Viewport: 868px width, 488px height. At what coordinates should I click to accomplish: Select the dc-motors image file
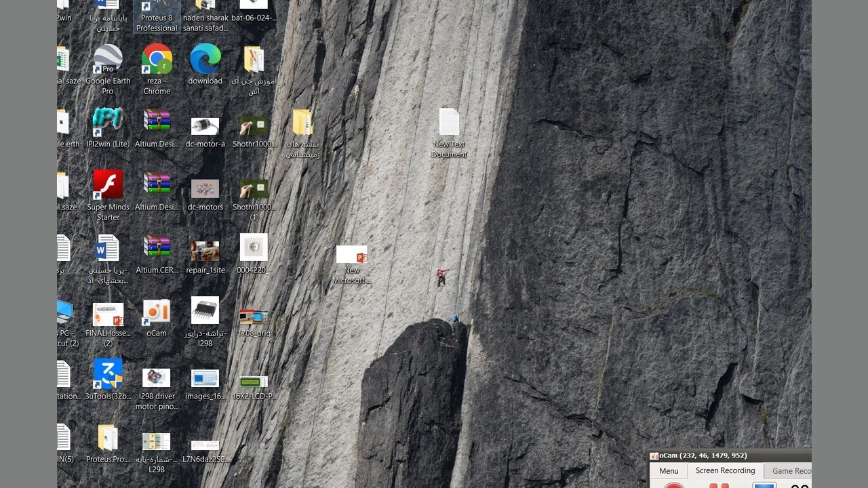[205, 195]
